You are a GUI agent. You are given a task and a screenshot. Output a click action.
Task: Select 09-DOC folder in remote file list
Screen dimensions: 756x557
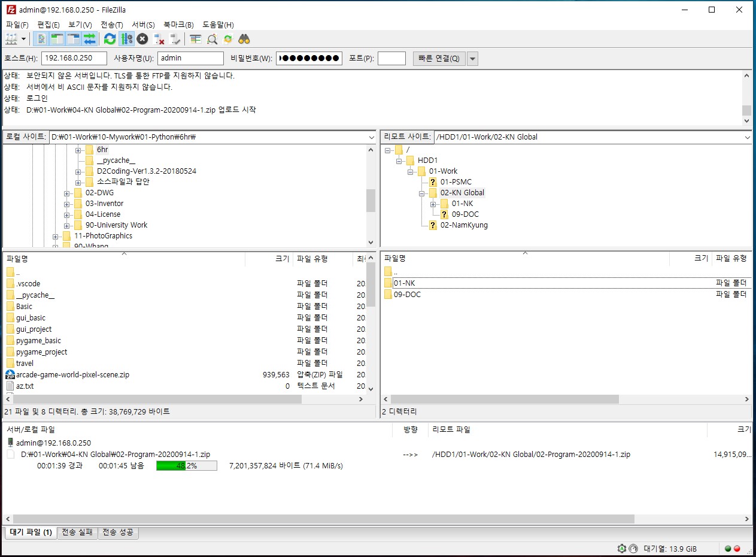click(407, 295)
